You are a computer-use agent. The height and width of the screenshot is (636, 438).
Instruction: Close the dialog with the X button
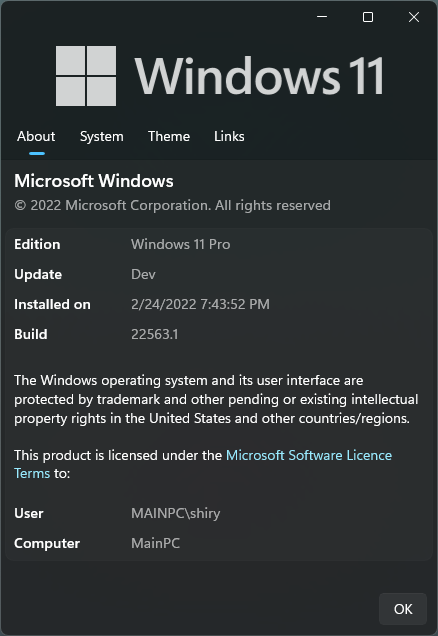[414, 17]
